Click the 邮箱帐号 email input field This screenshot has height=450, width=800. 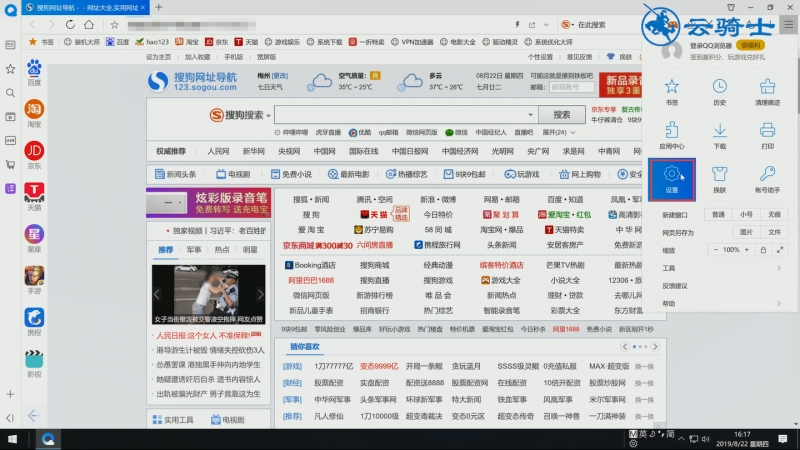(572, 87)
